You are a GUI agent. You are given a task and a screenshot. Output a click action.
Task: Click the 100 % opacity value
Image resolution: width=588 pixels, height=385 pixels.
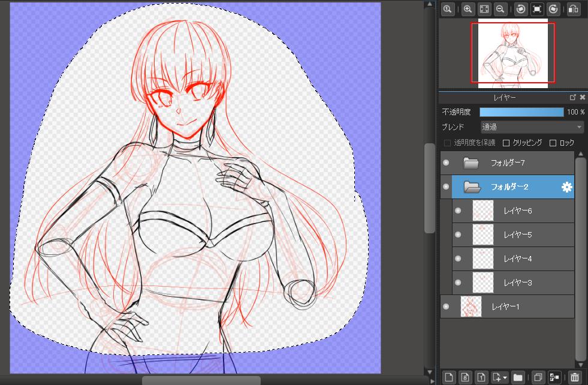tap(575, 112)
